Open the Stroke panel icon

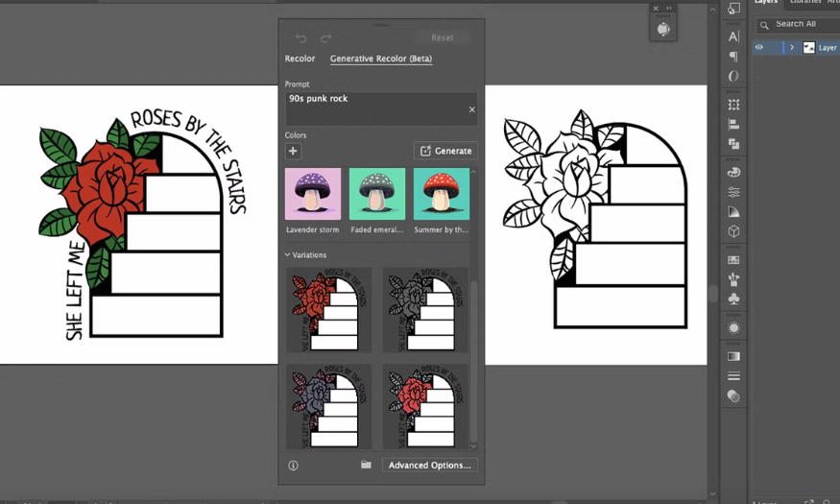click(x=733, y=376)
